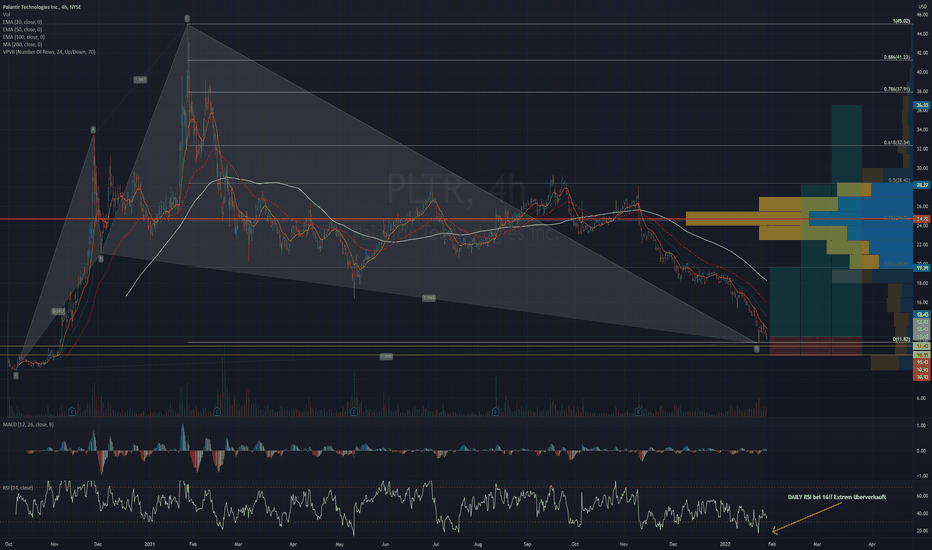Open the earnings marker near December 2020
932x550 pixels.
tap(73, 411)
